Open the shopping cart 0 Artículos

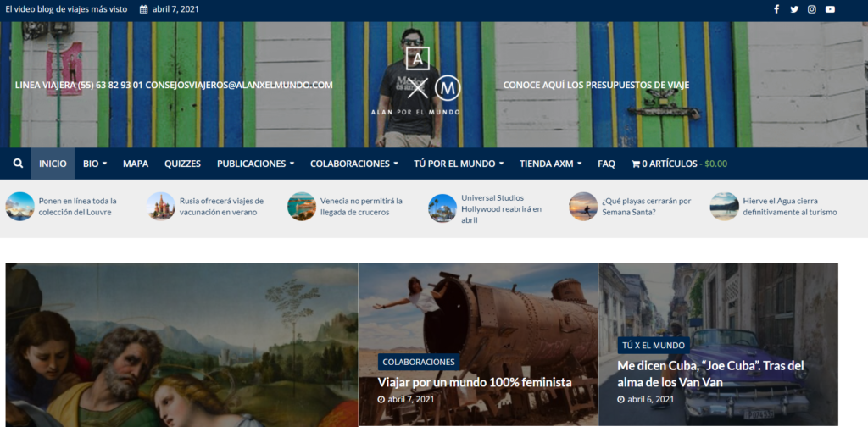point(679,164)
